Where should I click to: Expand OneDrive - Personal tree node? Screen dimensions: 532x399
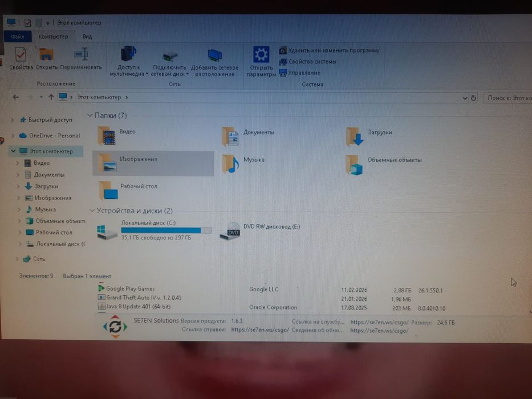(x=13, y=136)
